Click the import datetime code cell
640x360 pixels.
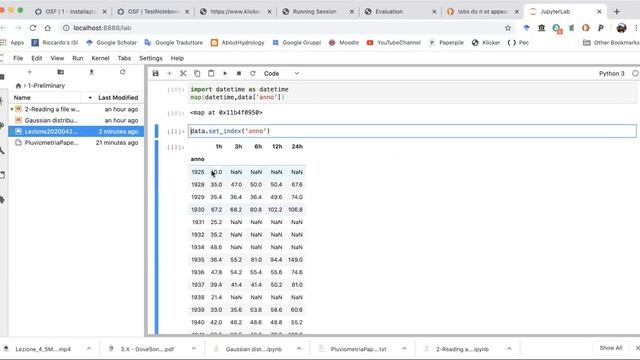(x=412, y=93)
